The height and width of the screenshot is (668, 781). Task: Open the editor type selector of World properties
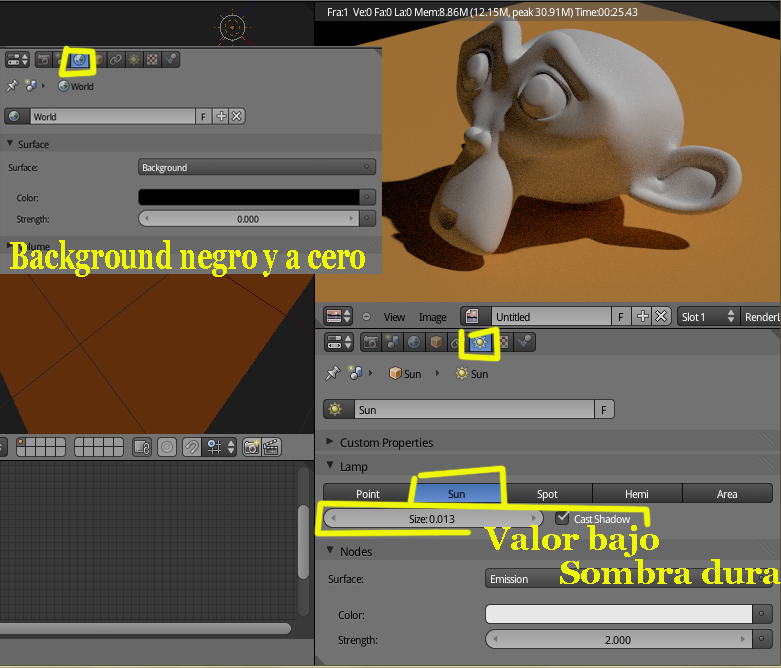[x=17, y=60]
